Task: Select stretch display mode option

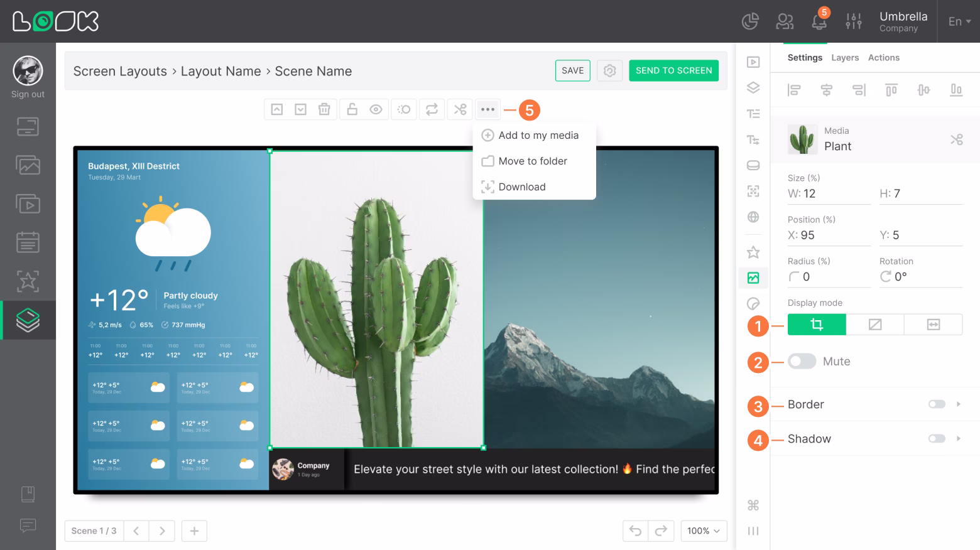Action: pyautogui.click(x=933, y=325)
